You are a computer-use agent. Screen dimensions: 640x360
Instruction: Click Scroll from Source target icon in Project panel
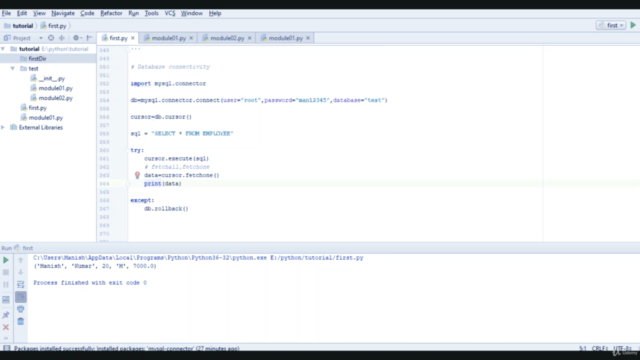[x=51, y=38]
